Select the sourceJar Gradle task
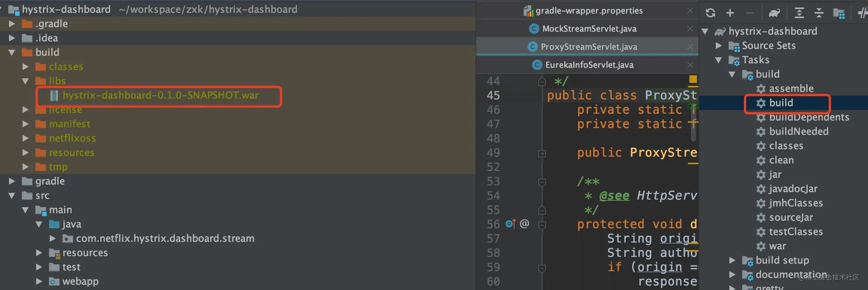The image size is (868, 290). 791,217
